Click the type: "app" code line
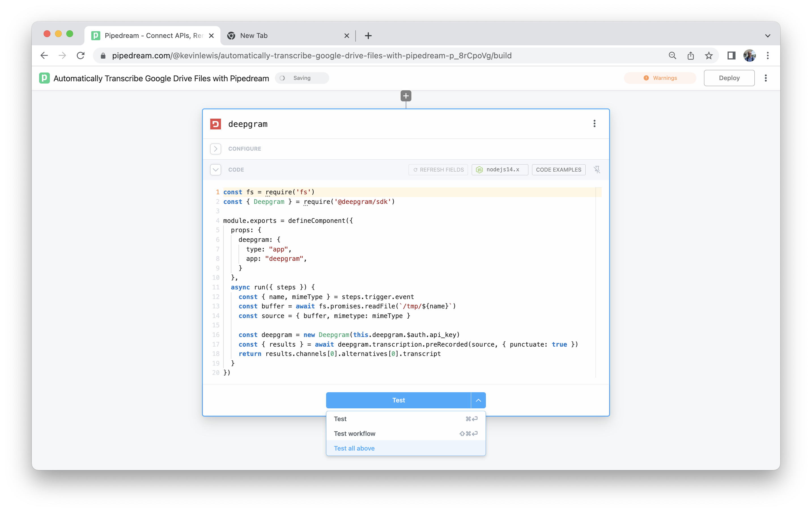The width and height of the screenshot is (812, 512). 269,249
